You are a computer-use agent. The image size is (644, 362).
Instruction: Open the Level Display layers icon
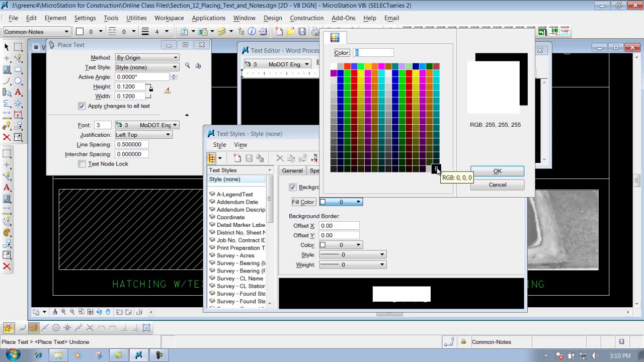221,32
